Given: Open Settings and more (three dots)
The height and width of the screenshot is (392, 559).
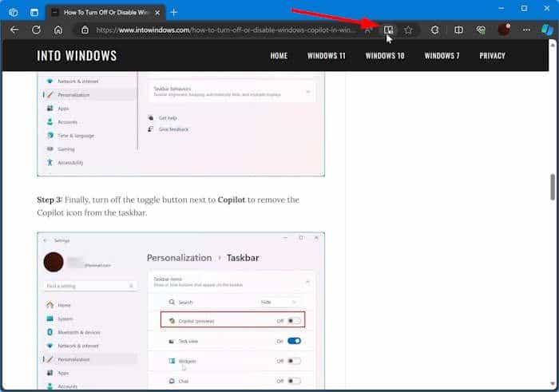Looking at the screenshot, I should (x=526, y=30).
